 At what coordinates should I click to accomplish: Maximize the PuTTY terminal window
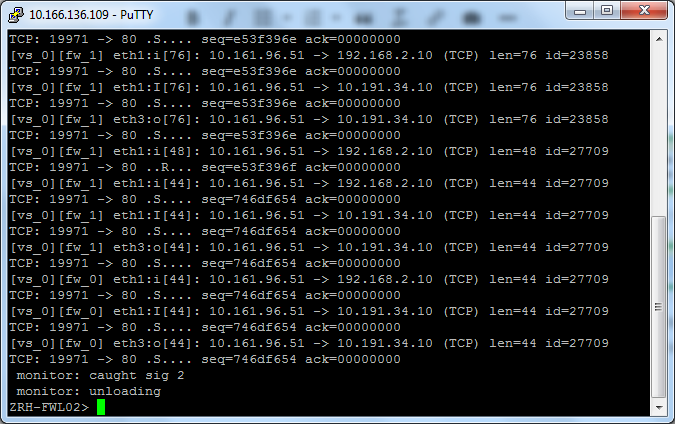(607, 11)
